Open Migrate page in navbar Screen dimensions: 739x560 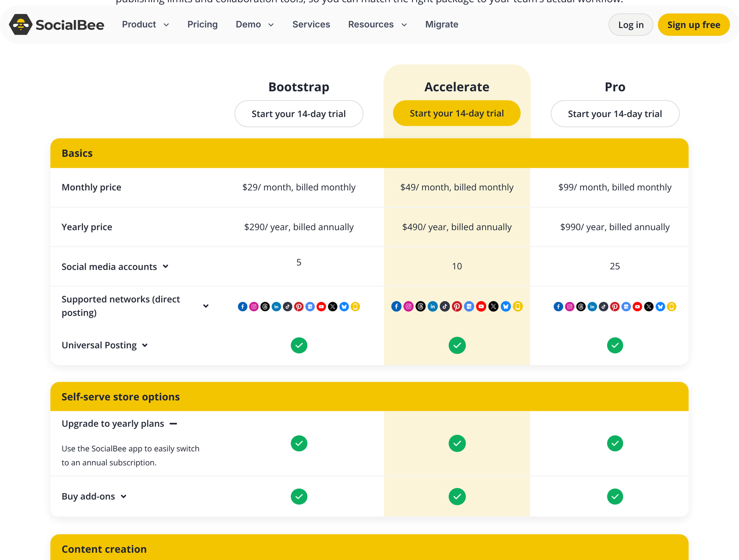[x=442, y=24]
